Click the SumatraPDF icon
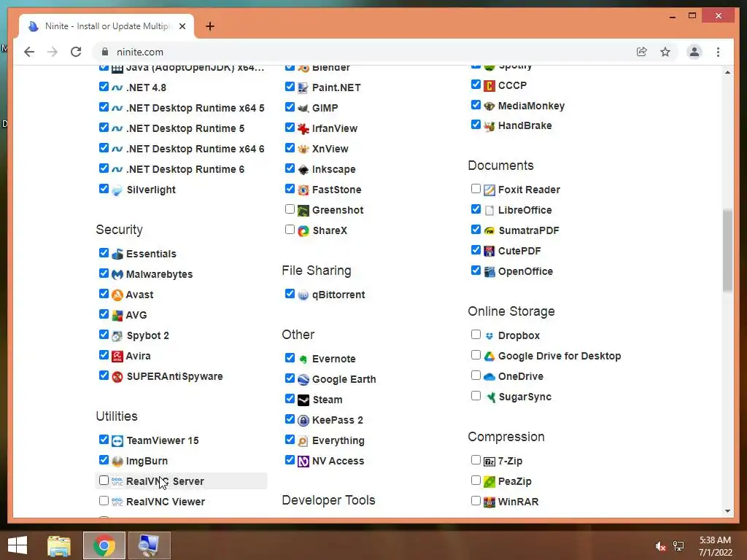Image resolution: width=747 pixels, height=560 pixels. pos(489,231)
